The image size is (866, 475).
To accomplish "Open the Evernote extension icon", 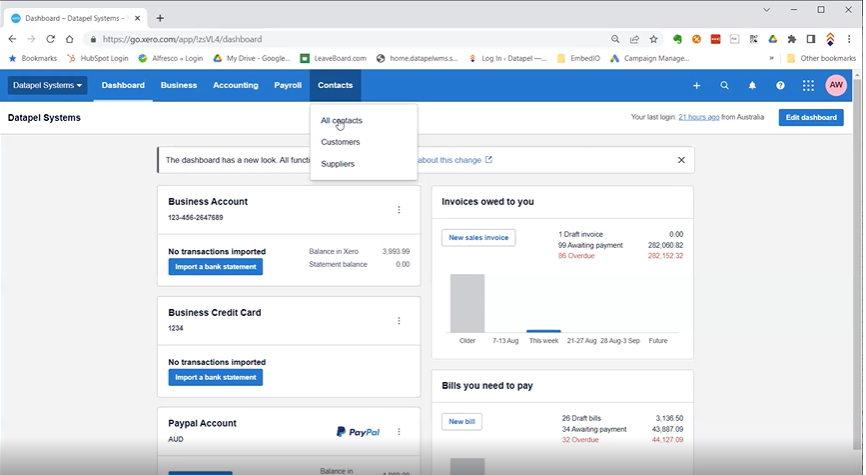I will (677, 39).
